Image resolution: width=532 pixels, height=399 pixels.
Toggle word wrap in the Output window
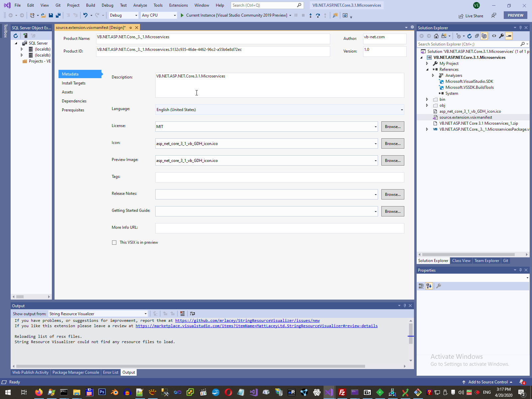[192, 314]
